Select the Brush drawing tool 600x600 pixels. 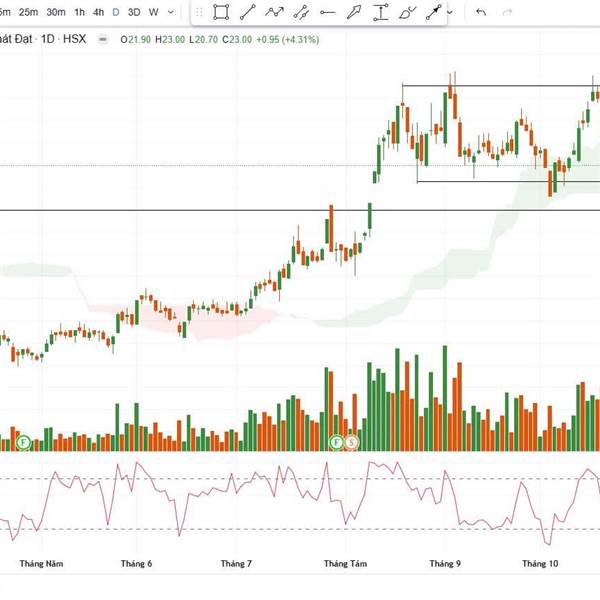pyautogui.click(x=407, y=12)
